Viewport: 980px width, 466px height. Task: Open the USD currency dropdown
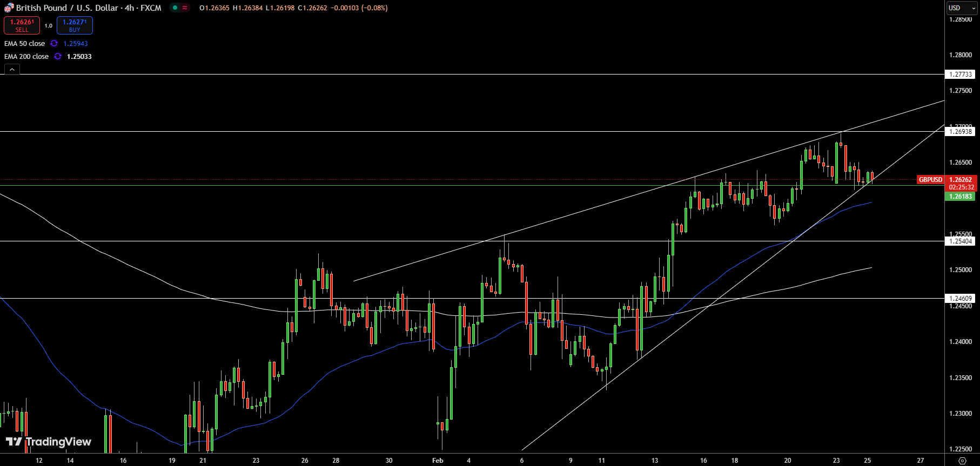962,8
